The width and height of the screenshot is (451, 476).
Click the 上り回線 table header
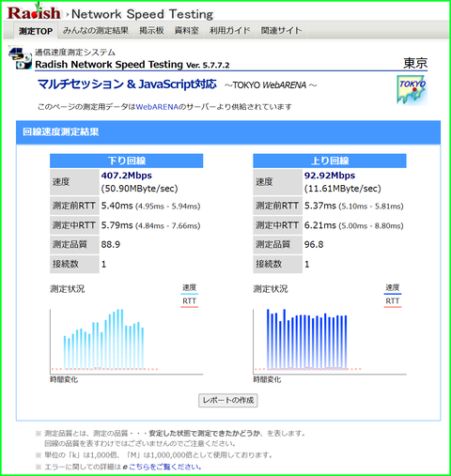click(330, 161)
